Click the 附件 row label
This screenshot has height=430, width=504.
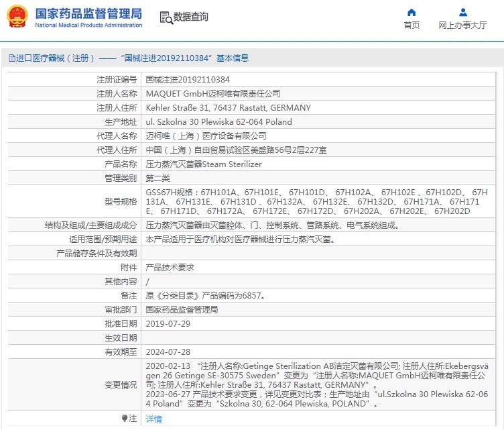point(129,268)
